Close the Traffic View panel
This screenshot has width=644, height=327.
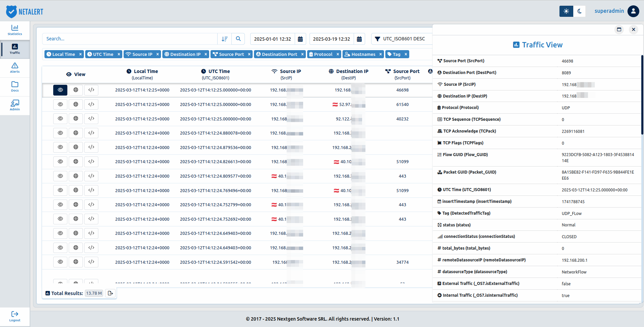[x=634, y=30]
